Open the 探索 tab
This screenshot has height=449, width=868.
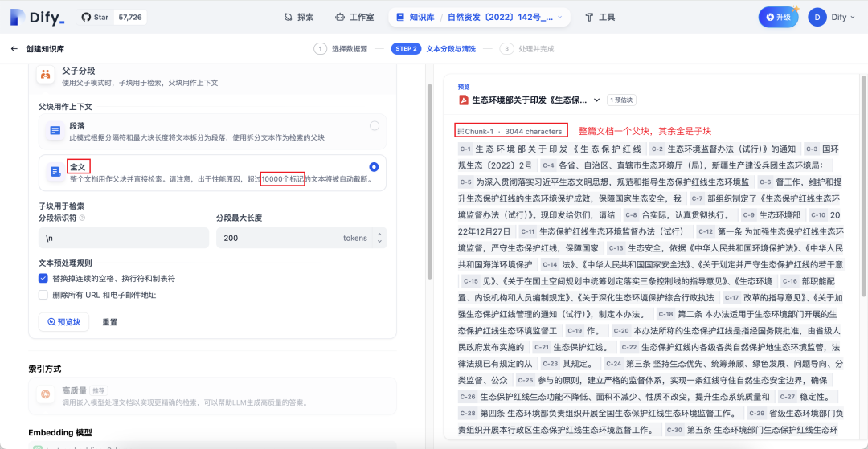tap(299, 17)
